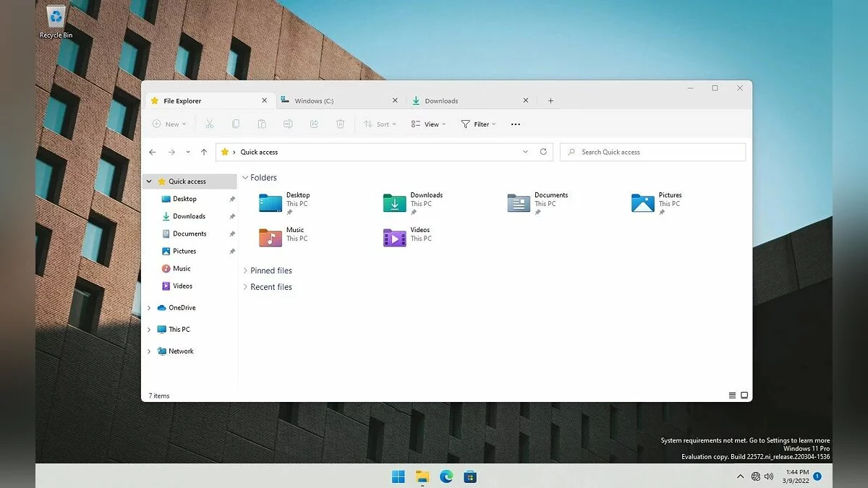This screenshot has width=868, height=488.
Task: Open the Videos folder in main pane
Action: [395, 237]
